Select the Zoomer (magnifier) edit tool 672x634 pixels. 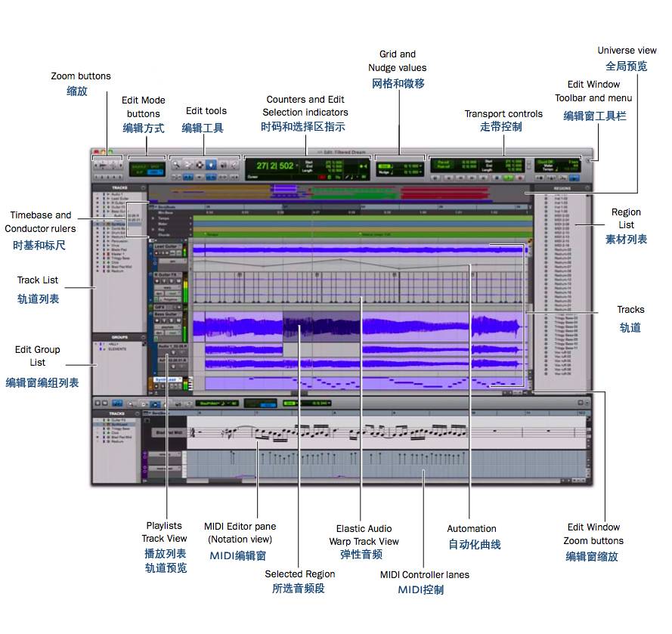(x=176, y=164)
